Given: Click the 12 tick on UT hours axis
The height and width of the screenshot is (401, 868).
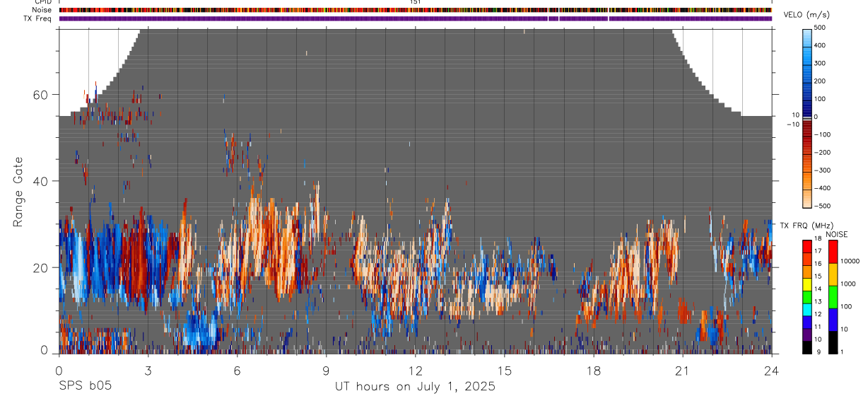Looking at the screenshot, I should click(x=415, y=370).
